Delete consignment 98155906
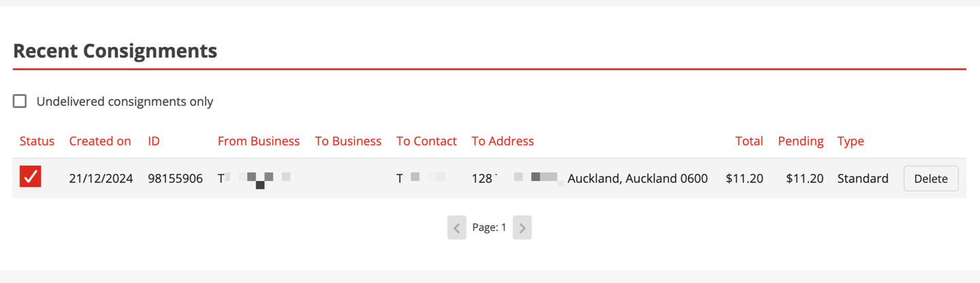Screen dimensions: 980x283 click(x=930, y=178)
